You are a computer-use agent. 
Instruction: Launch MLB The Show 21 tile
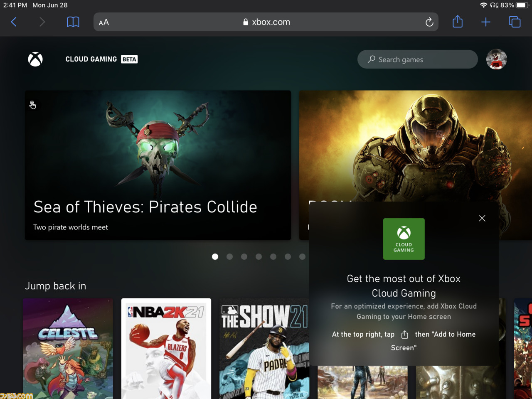pyautogui.click(x=264, y=348)
